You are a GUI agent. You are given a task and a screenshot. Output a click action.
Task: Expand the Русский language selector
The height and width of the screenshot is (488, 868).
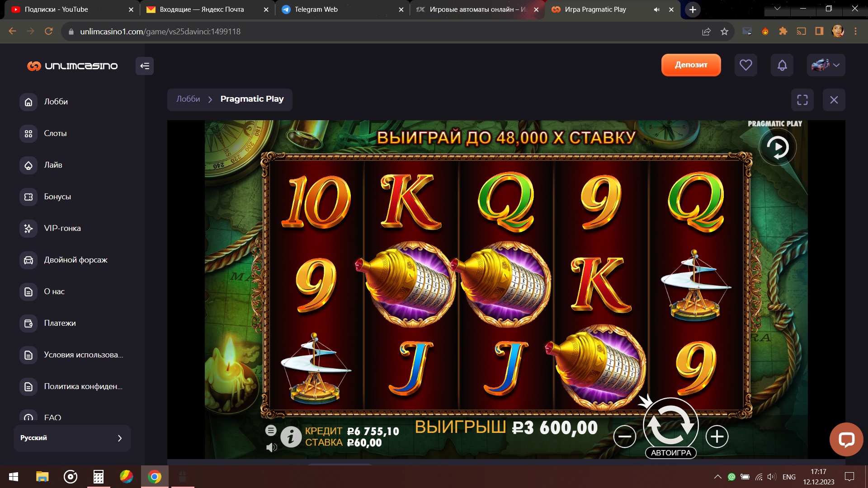click(x=72, y=438)
